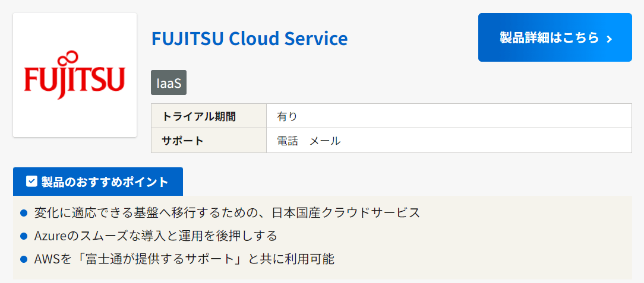Click the chevron arrow on the 製品詳細はこちら button
This screenshot has height=283, width=644.
(610, 39)
